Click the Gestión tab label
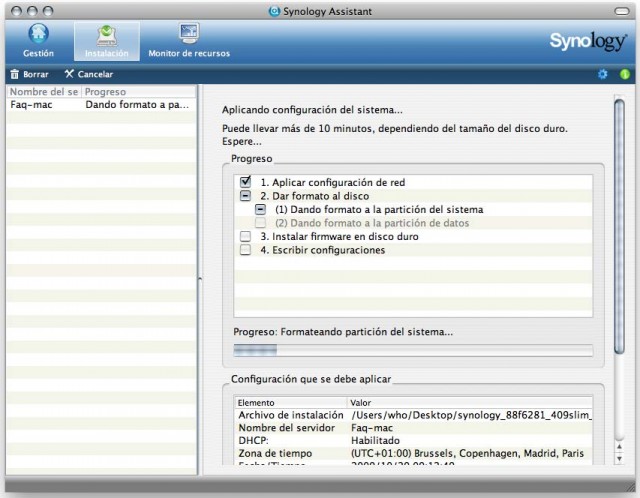 38,53
